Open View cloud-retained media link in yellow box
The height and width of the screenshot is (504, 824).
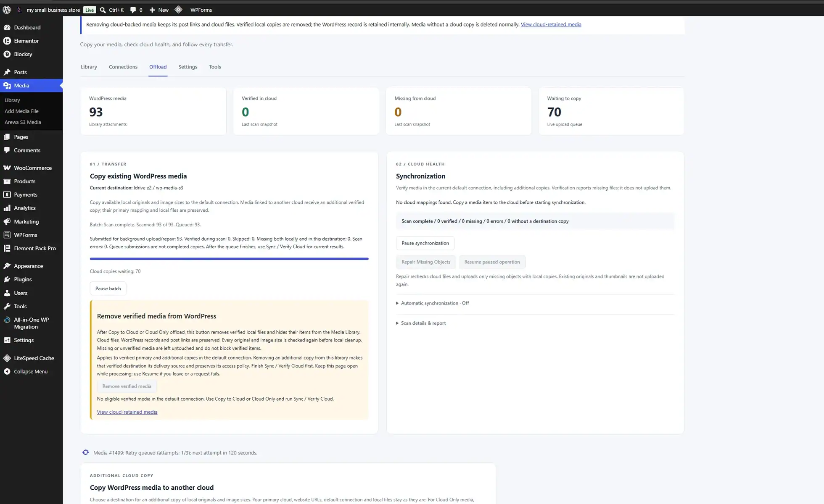tap(127, 412)
